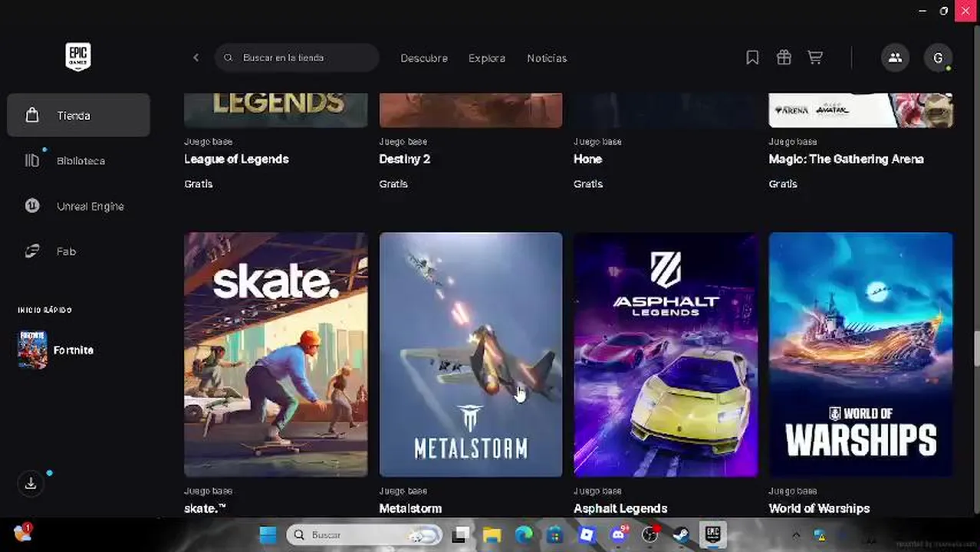The height and width of the screenshot is (552, 980).
Task: Click the Epic Games logo
Action: [x=78, y=57]
